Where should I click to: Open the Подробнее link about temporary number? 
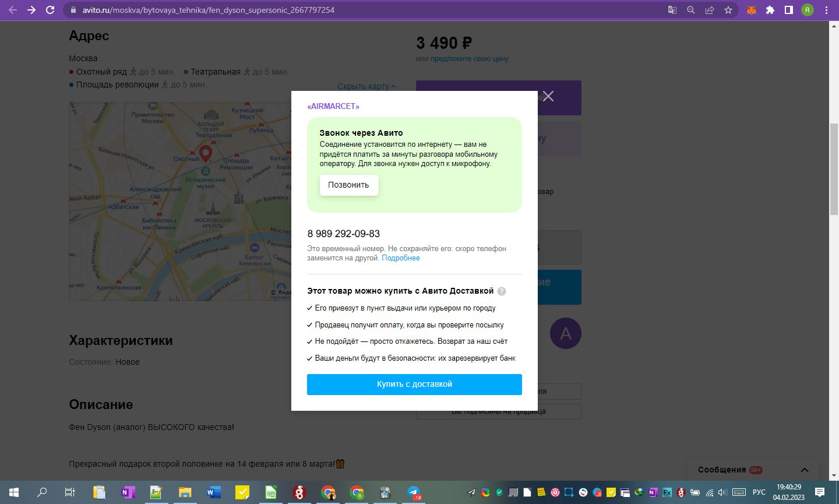click(x=401, y=258)
